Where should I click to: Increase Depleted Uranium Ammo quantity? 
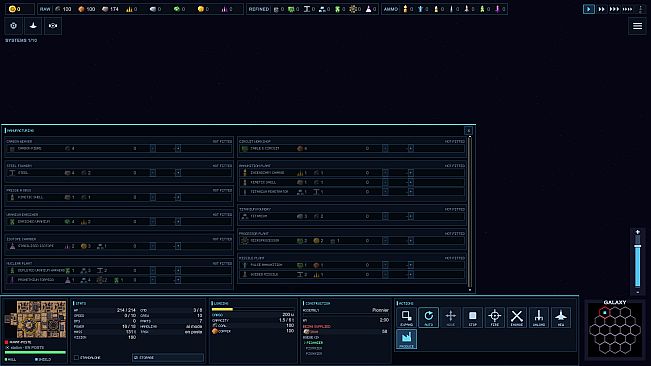click(x=178, y=271)
